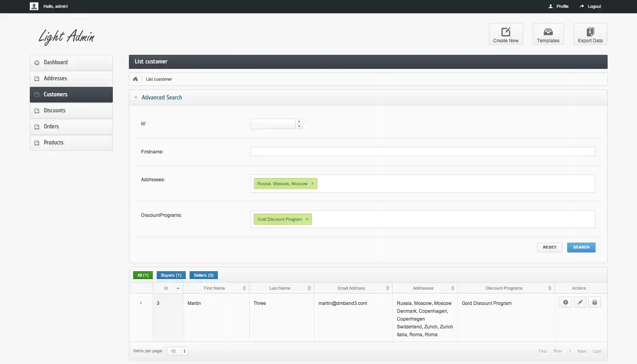Image resolution: width=637 pixels, height=364 pixels.
Task: Select the Export Data icon
Action: 590,34
